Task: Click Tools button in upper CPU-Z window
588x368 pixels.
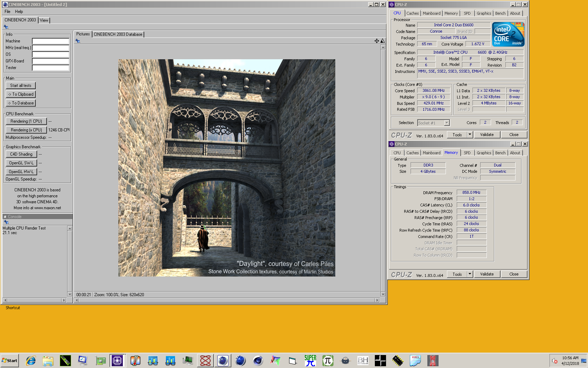Action: [457, 135]
